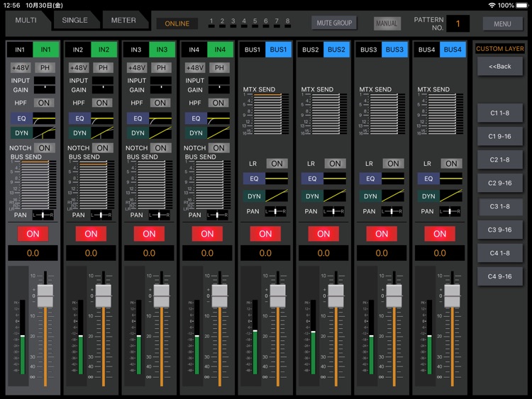Click the <<Back button
This screenshot has width=532, height=399.
[x=500, y=67]
